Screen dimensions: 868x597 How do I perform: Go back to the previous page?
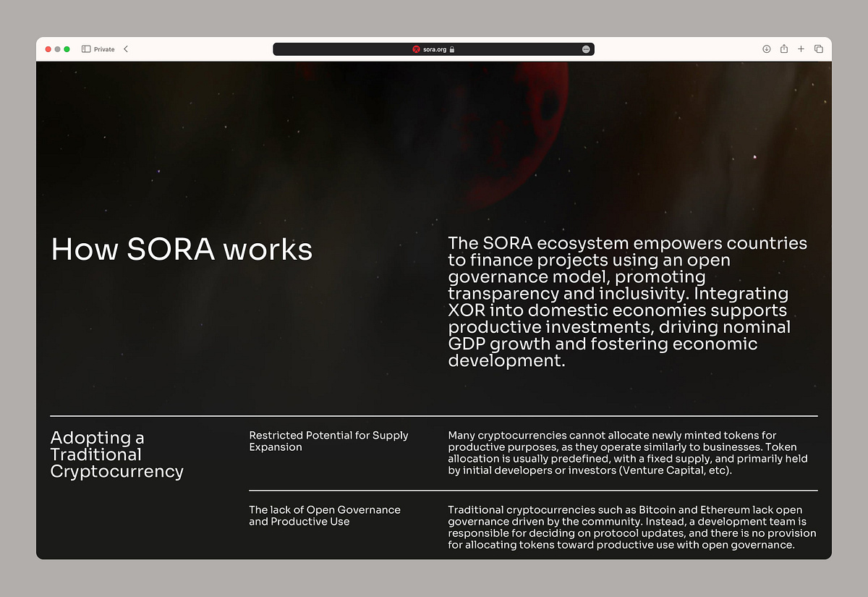click(x=126, y=49)
